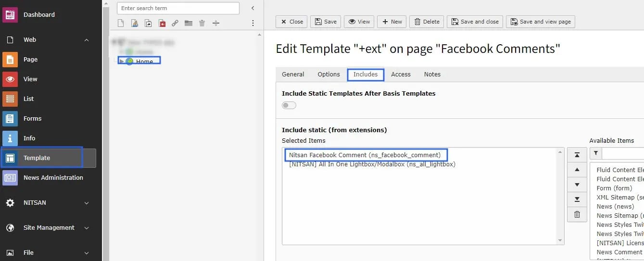Open the page tree three-dot options menu
644x261 pixels.
253,23
